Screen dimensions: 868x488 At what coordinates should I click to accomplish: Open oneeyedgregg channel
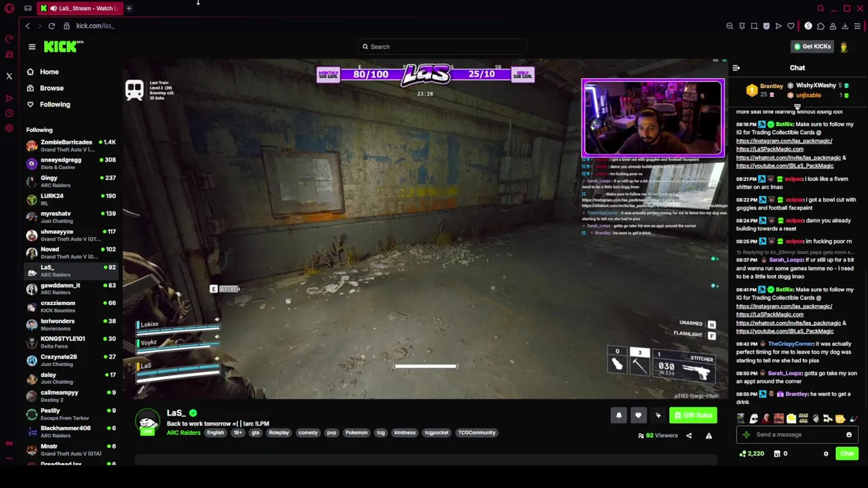[x=71, y=163]
